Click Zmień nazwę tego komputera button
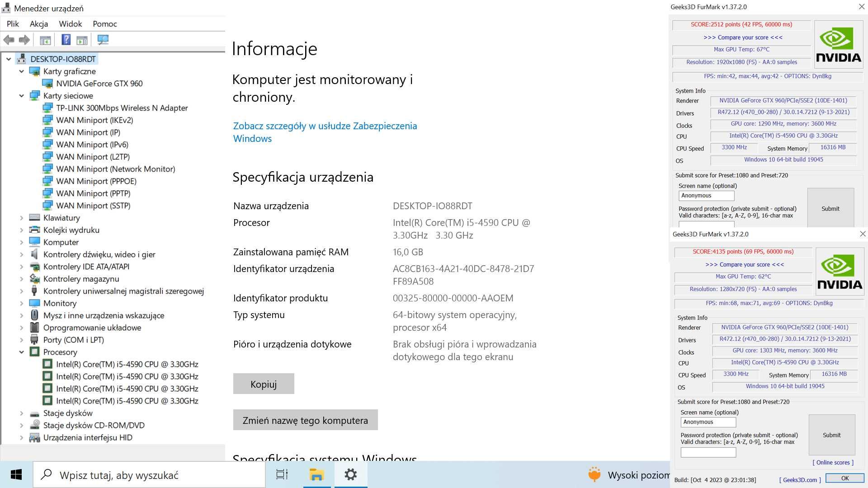 pyautogui.click(x=305, y=420)
